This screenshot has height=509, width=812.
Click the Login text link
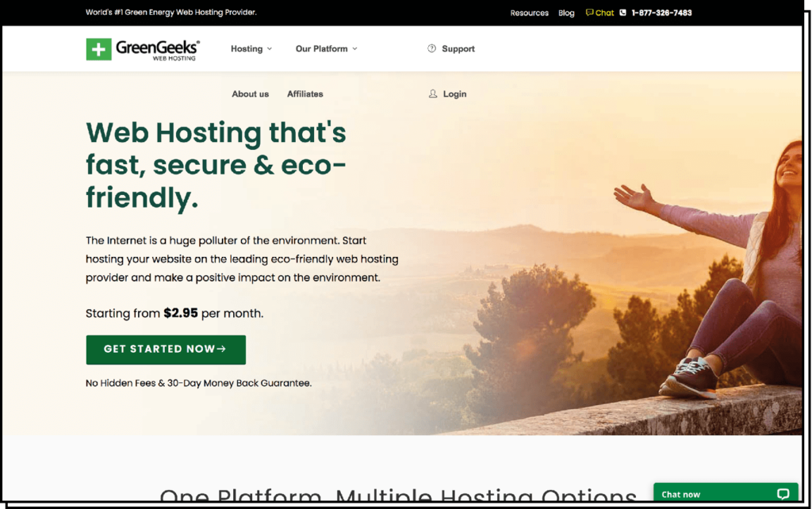pos(454,94)
